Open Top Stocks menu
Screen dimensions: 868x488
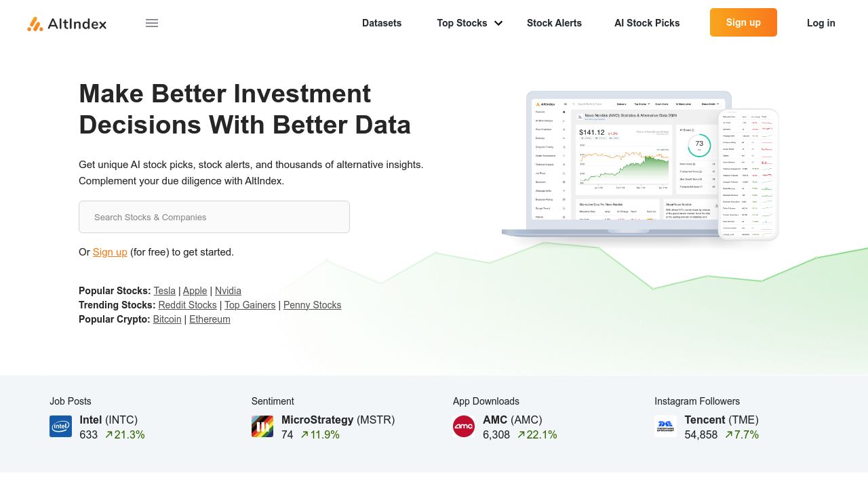coord(462,23)
